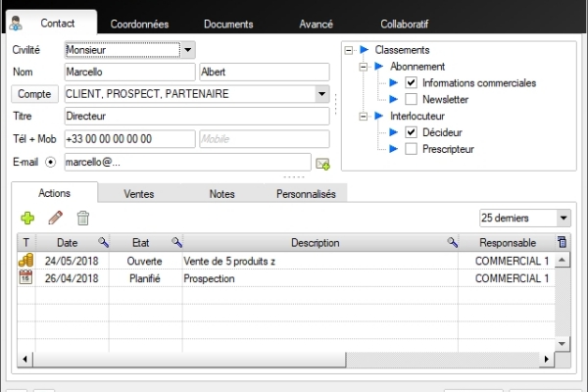This screenshot has height=392, width=588.
Task: Click the green plus add action icon
Action: pos(27,219)
